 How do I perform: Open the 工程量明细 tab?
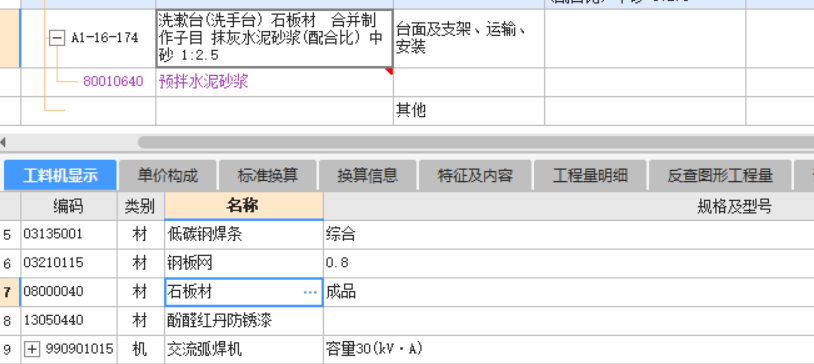point(590,176)
